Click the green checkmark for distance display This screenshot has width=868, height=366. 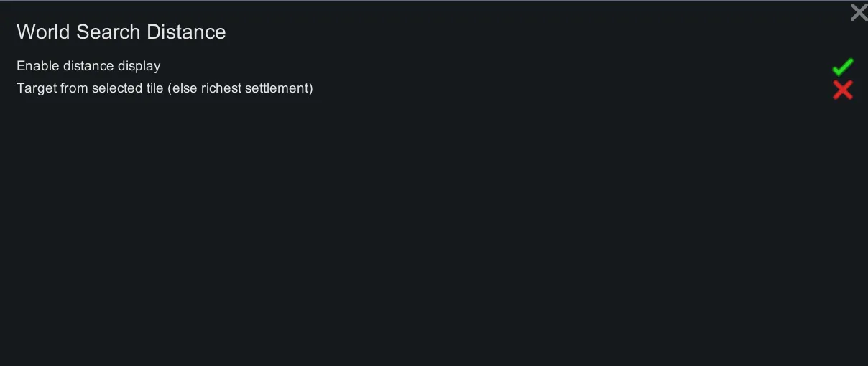(842, 67)
